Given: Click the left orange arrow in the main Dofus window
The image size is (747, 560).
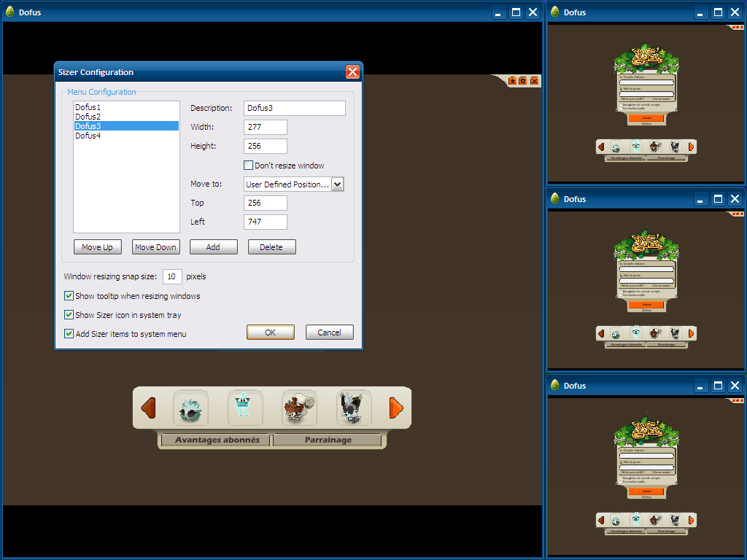Looking at the screenshot, I should (x=149, y=408).
